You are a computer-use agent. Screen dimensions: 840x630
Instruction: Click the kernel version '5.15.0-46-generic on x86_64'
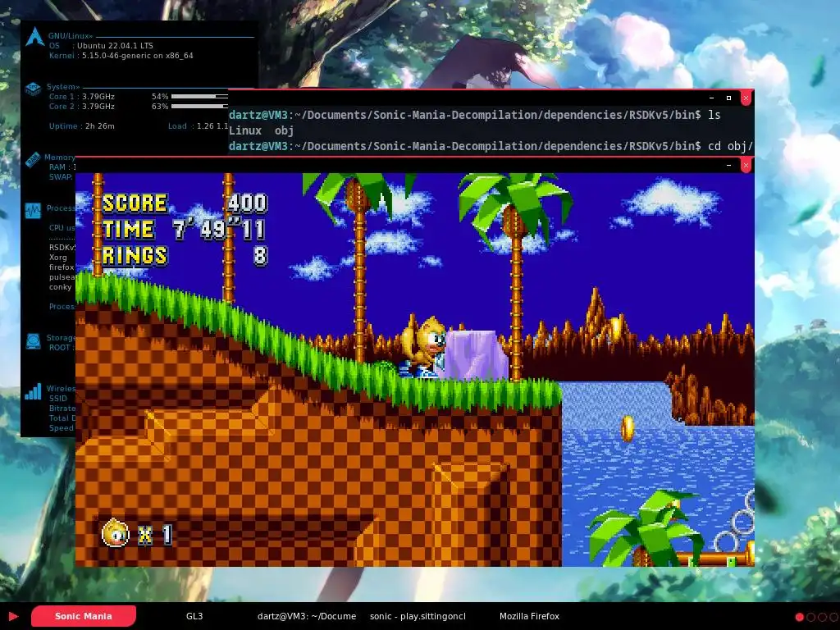[138, 55]
